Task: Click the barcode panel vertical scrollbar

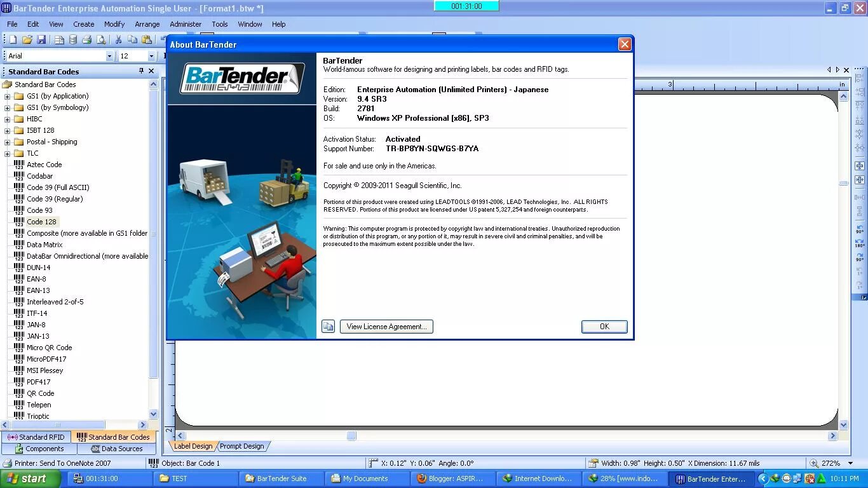Action: click(153, 234)
